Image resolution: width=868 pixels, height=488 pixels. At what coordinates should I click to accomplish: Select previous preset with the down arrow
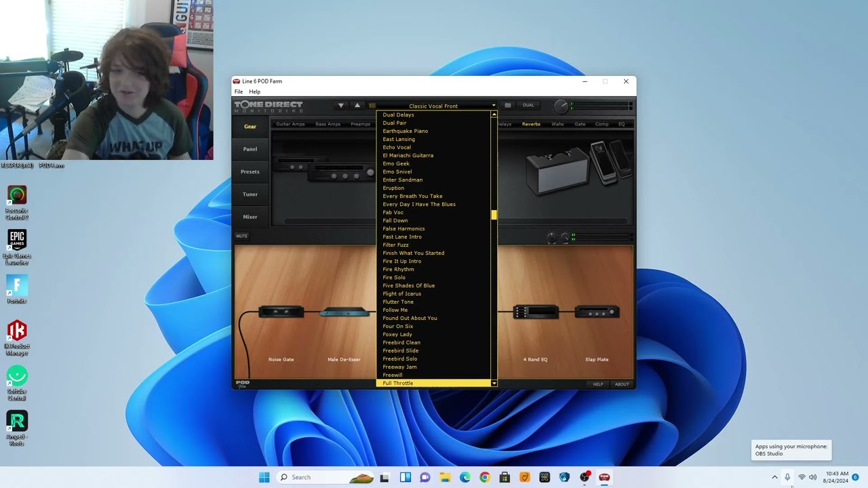[x=341, y=106]
